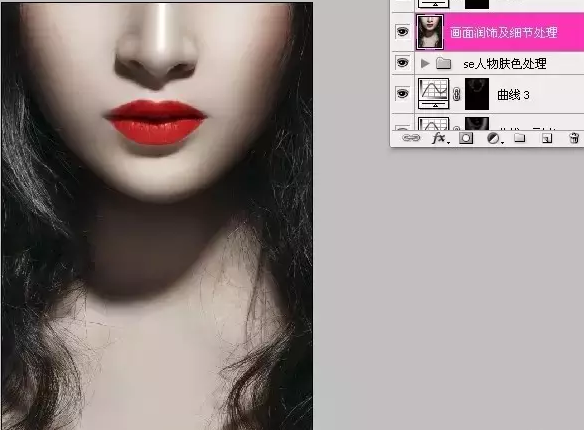Expand the se人物肤色处理 group
The image size is (584, 430).
point(425,63)
